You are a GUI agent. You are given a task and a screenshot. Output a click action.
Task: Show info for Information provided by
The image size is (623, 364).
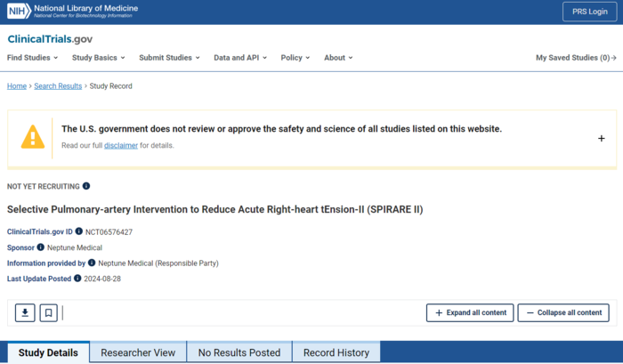[92, 263]
